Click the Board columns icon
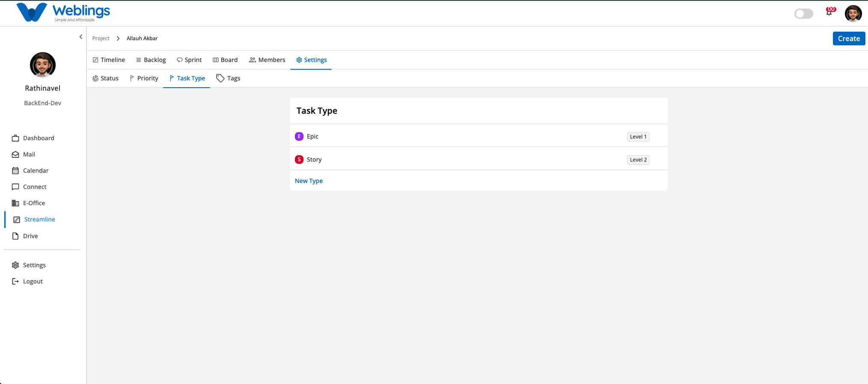Image resolution: width=868 pixels, height=384 pixels. (x=216, y=60)
